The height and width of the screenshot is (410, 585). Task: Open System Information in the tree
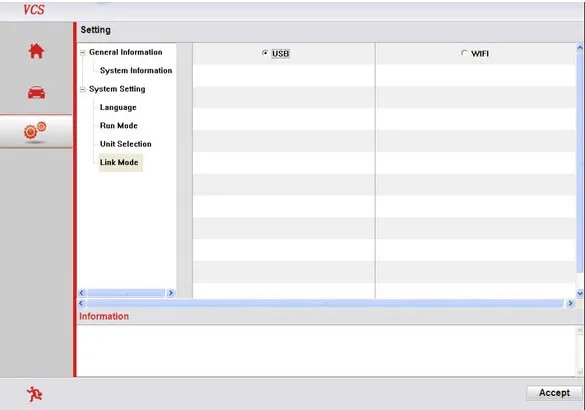136,71
